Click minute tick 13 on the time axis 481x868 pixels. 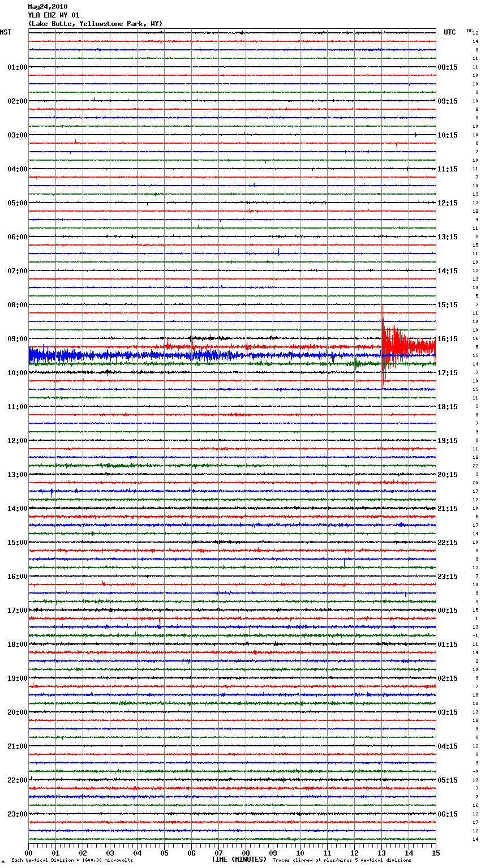pos(381,853)
